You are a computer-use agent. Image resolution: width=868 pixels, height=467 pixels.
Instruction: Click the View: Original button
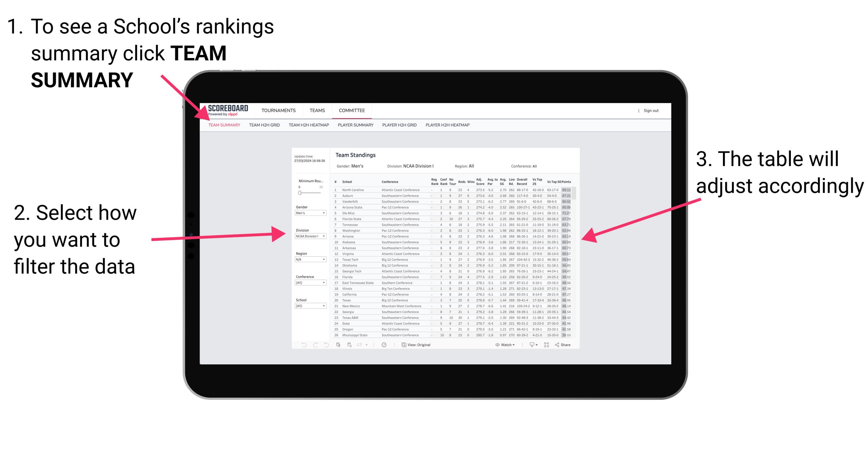click(x=418, y=344)
